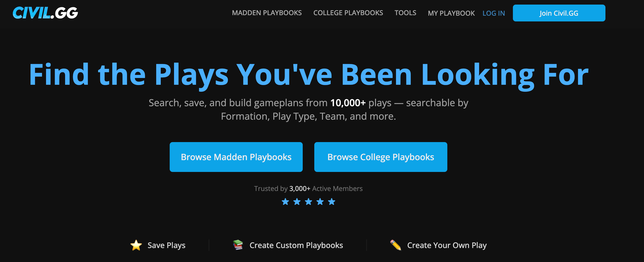This screenshot has height=262, width=644.
Task: Open the Madden Playbooks menu
Action: tap(267, 13)
